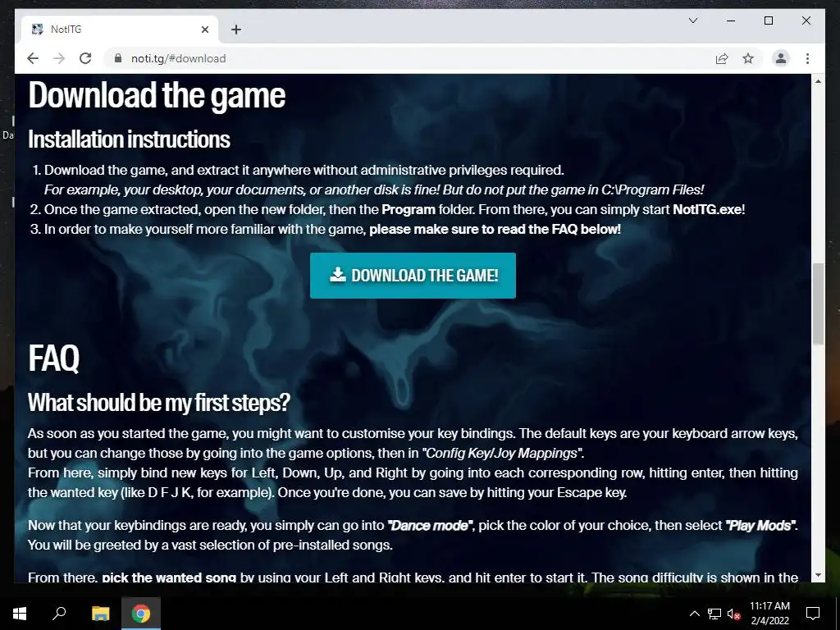The width and height of the screenshot is (840, 630).
Task: Click the bold 'pick the wanted song' text
Action: [x=169, y=577]
